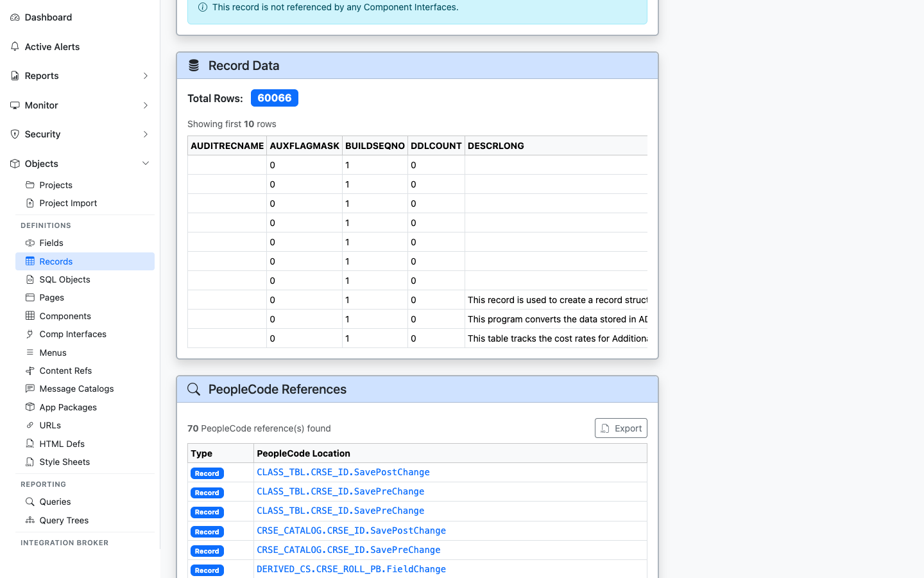
Task: Expand the Security submenu chevron
Action: click(x=146, y=134)
